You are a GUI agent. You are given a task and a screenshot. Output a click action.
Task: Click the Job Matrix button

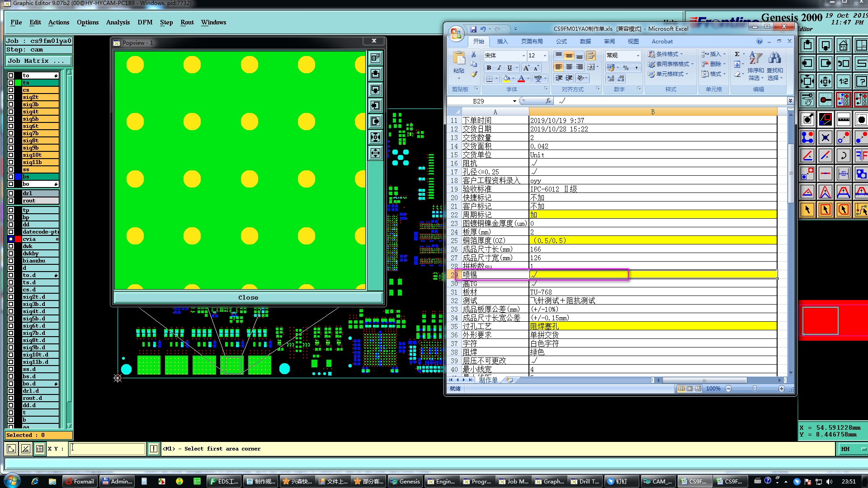(38, 61)
